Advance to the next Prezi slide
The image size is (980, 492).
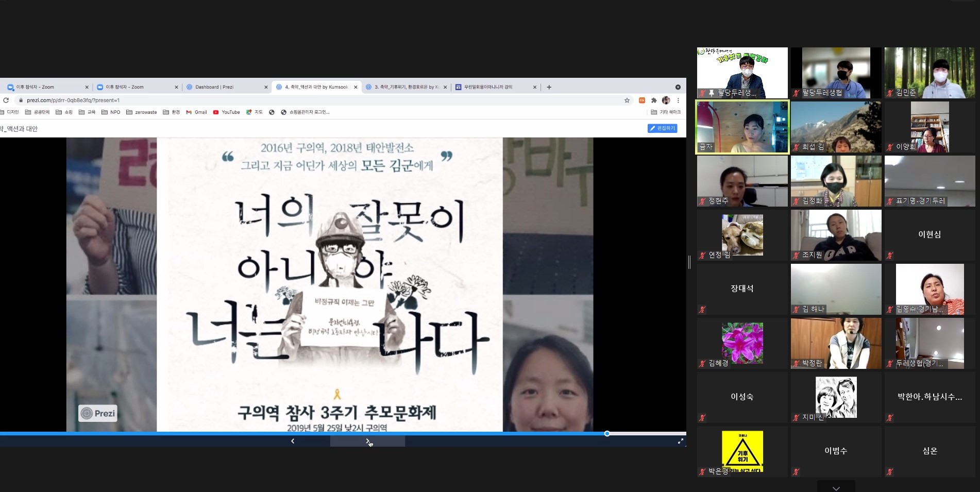pos(367,441)
